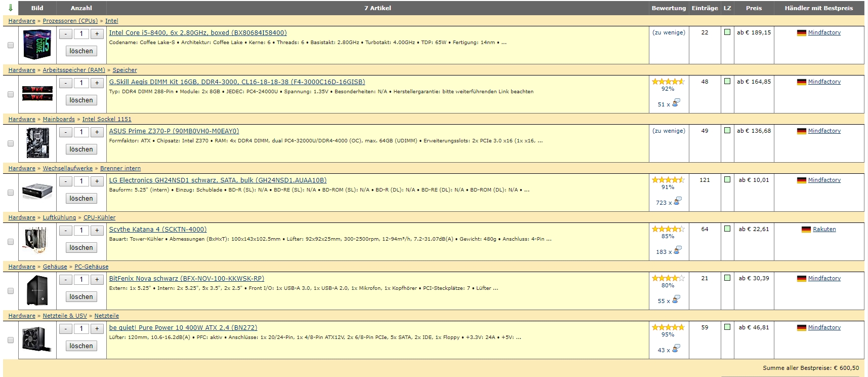The image size is (868, 377).
Task: Click Händler mit Bestpreis column header
Action: (x=819, y=8)
